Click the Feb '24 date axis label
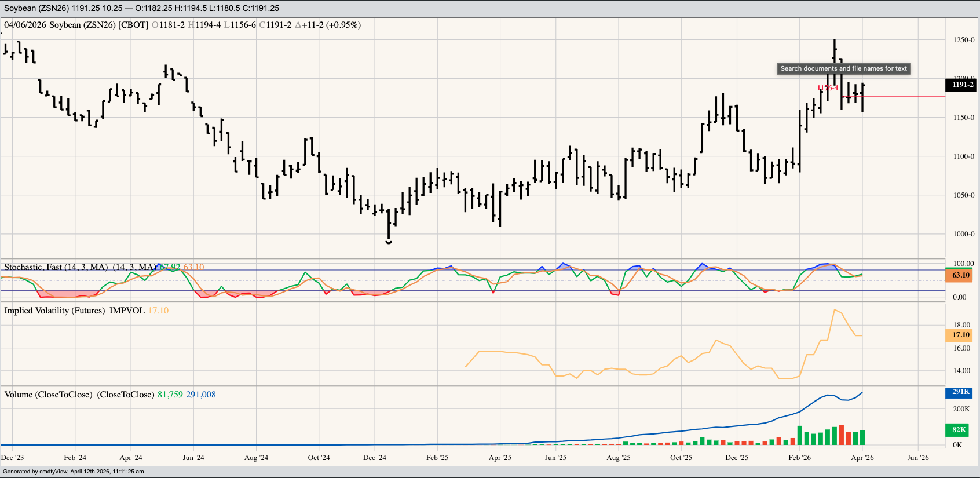The width and height of the screenshot is (980, 478). (x=75, y=458)
